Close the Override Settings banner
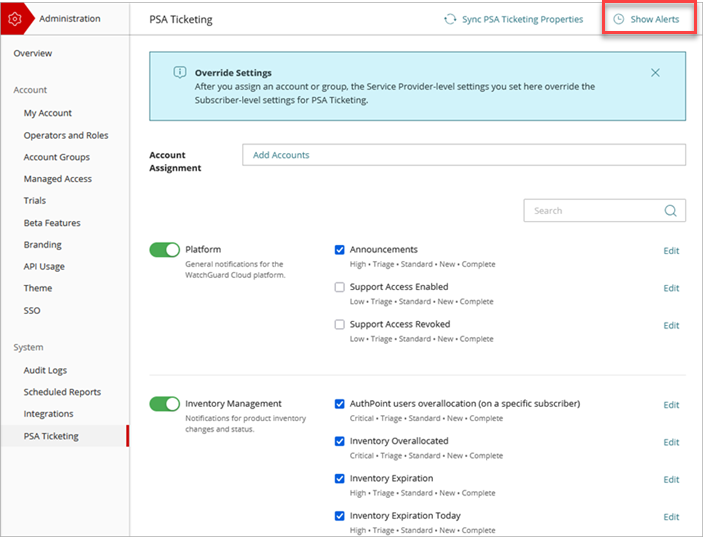The height and width of the screenshot is (537, 703). coord(655,73)
